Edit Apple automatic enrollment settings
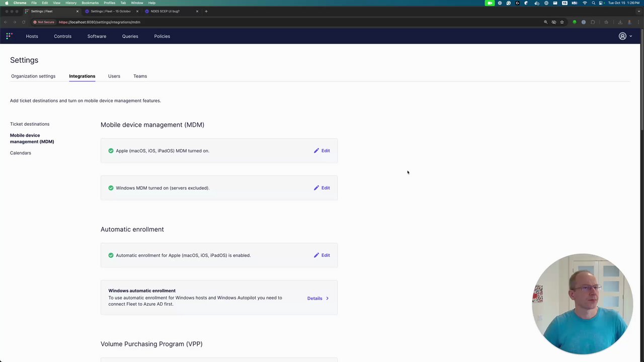The width and height of the screenshot is (644, 362). coord(322,255)
